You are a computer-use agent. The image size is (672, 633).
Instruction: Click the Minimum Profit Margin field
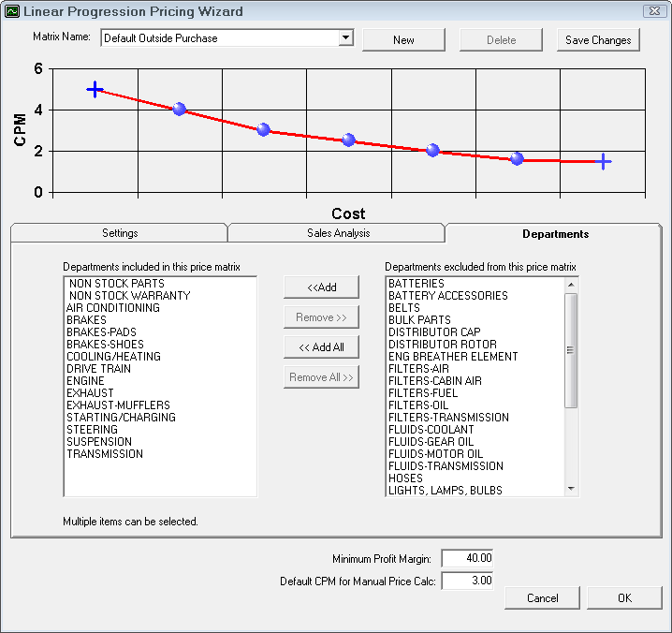click(x=466, y=558)
